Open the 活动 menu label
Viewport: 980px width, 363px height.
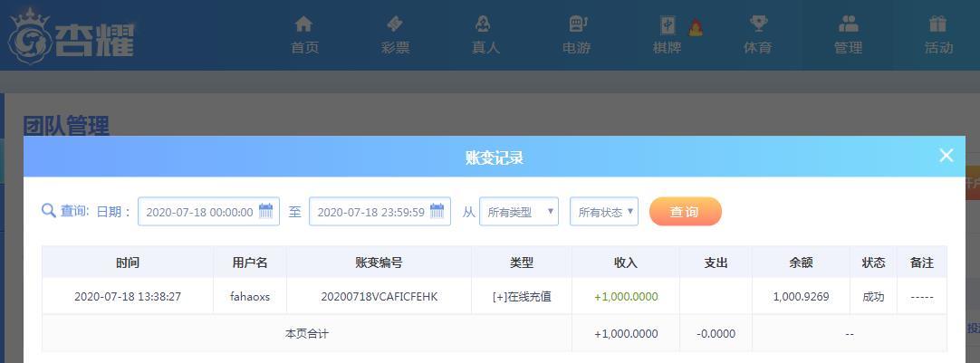[x=938, y=48]
